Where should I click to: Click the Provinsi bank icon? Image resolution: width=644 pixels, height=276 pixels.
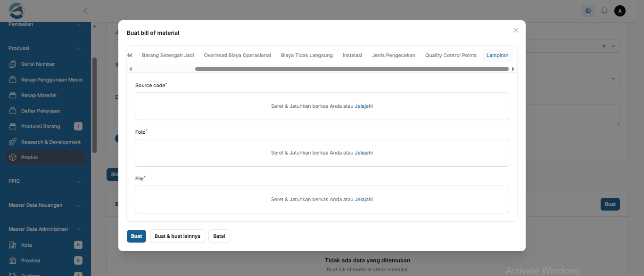[x=13, y=260]
